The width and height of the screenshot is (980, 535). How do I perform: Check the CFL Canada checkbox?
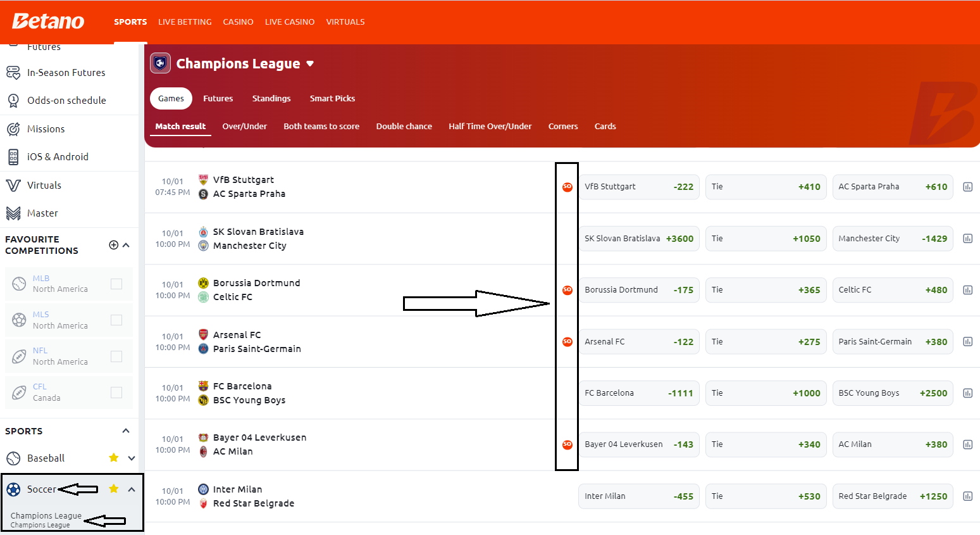pyautogui.click(x=116, y=393)
